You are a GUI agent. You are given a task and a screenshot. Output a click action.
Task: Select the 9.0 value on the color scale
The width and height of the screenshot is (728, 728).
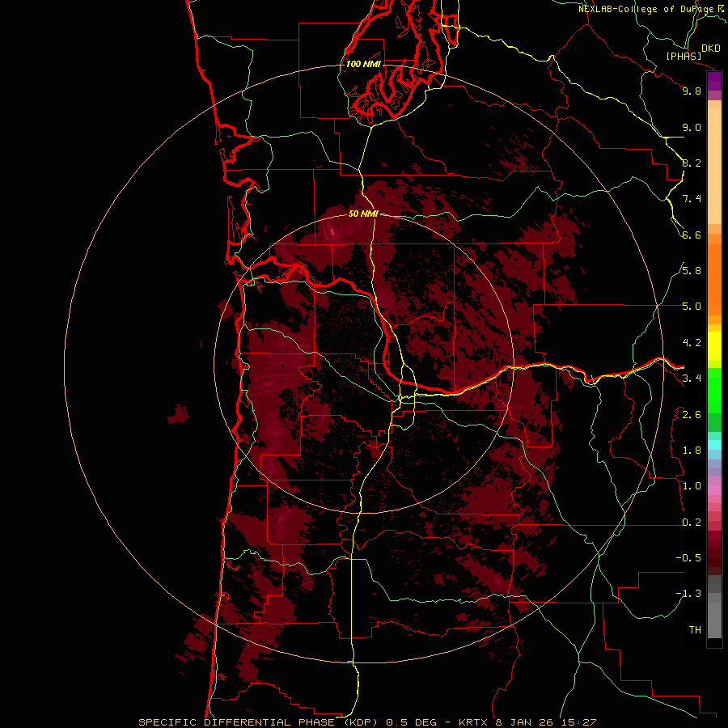pyautogui.click(x=692, y=127)
